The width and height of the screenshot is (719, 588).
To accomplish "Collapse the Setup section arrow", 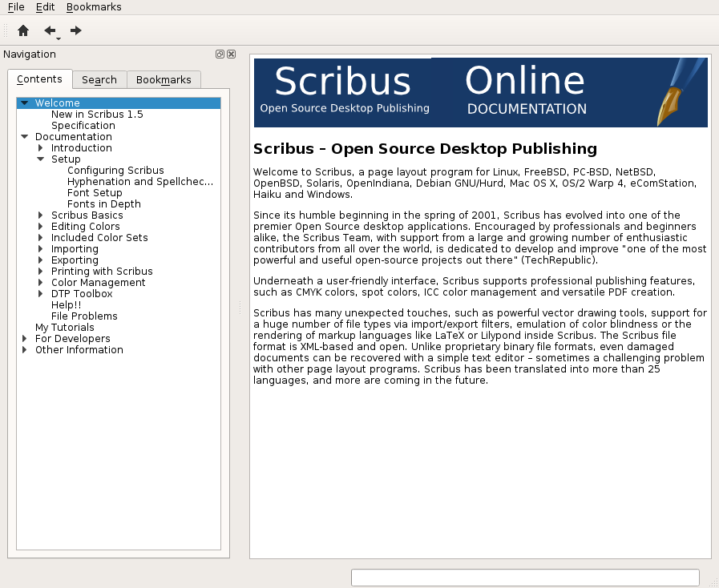I will [41, 159].
